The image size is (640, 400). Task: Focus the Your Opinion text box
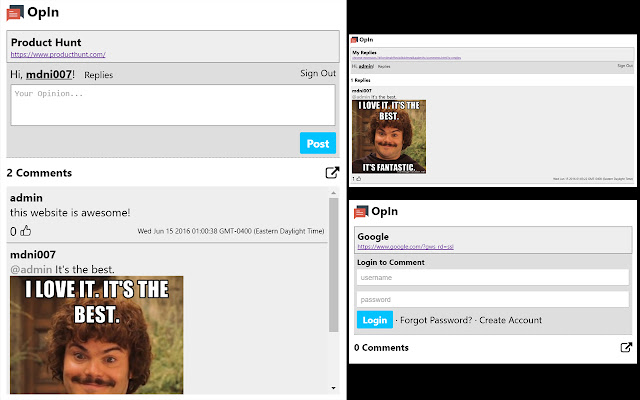(x=173, y=105)
